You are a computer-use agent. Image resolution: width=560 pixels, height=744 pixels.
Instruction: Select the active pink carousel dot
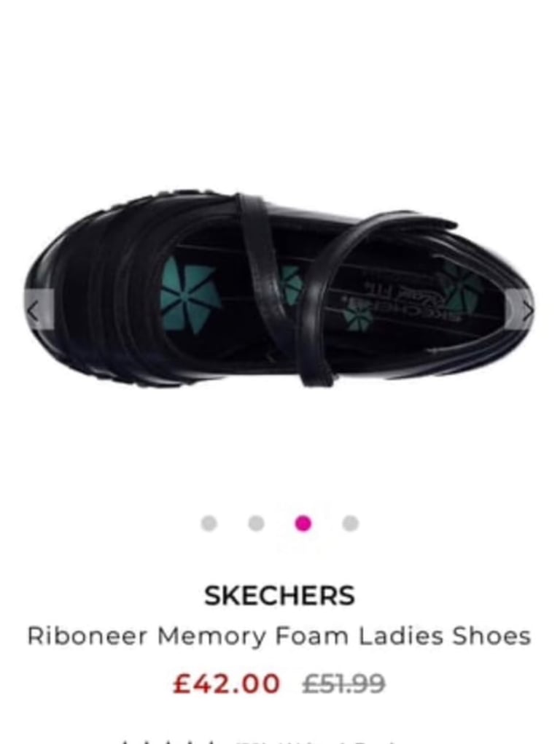coord(303,524)
